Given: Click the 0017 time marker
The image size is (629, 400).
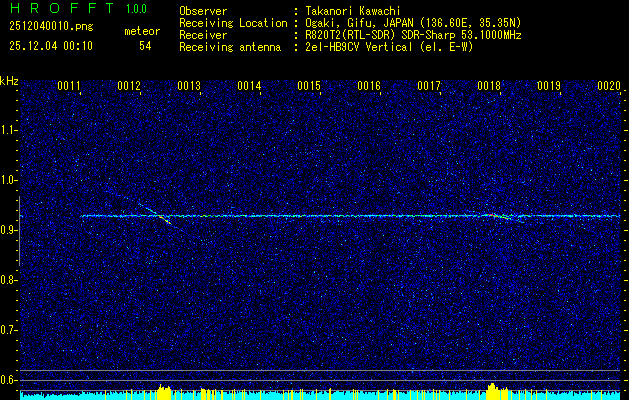Looking at the screenshot, I should click(429, 86).
